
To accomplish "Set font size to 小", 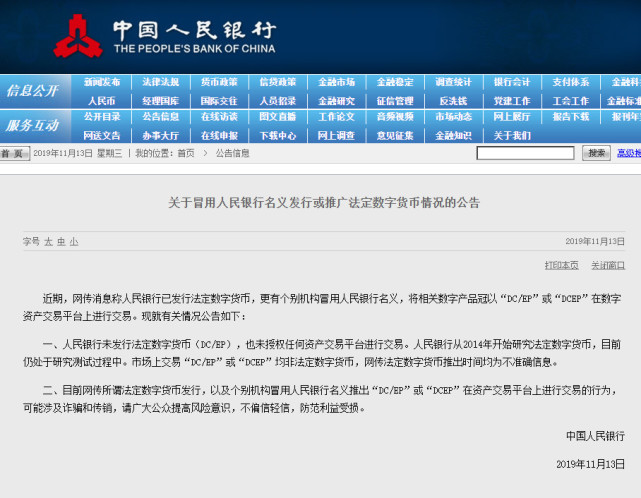I will [x=74, y=242].
